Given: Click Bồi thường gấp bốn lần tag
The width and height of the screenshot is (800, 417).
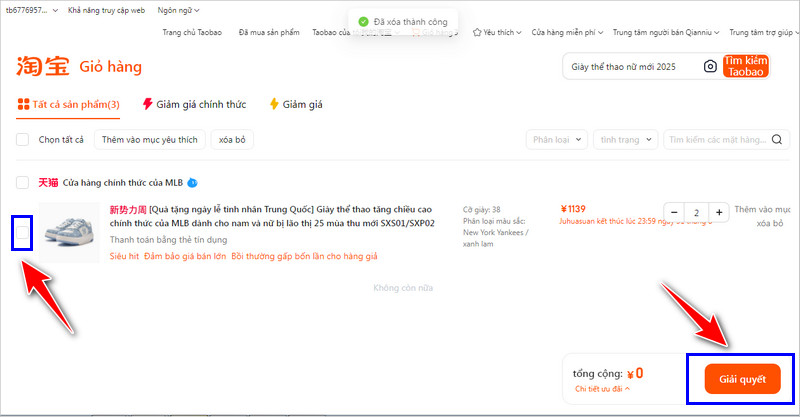Looking at the screenshot, I should click(x=304, y=256).
